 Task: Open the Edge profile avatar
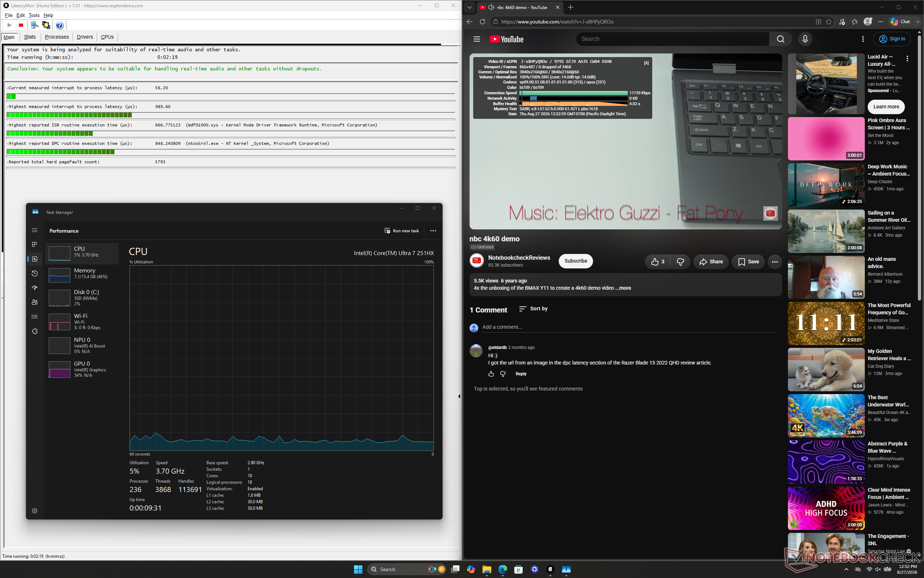click(868, 22)
